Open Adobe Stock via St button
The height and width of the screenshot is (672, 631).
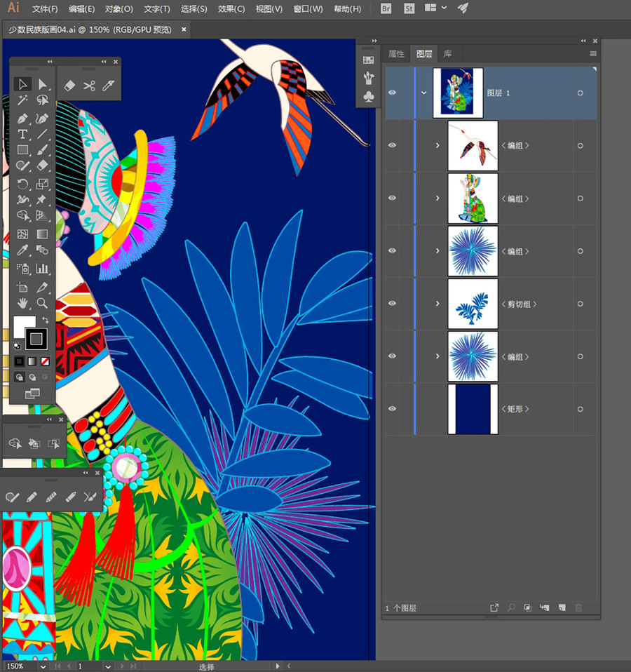(409, 8)
